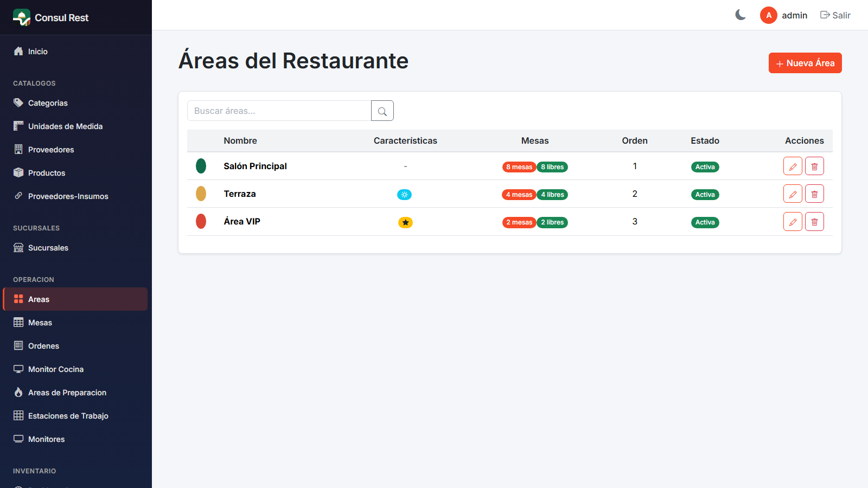This screenshot has height=488, width=868.
Task: Click Activa status of Área VIP
Action: 705,222
